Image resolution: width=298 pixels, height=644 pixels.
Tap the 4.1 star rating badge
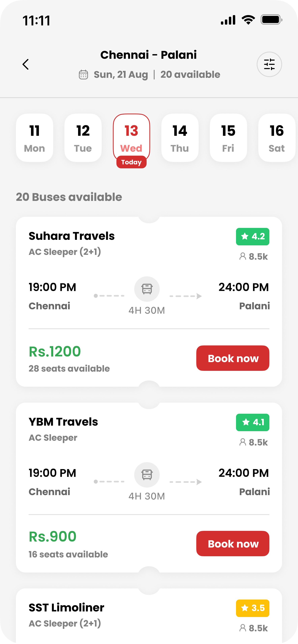click(253, 422)
